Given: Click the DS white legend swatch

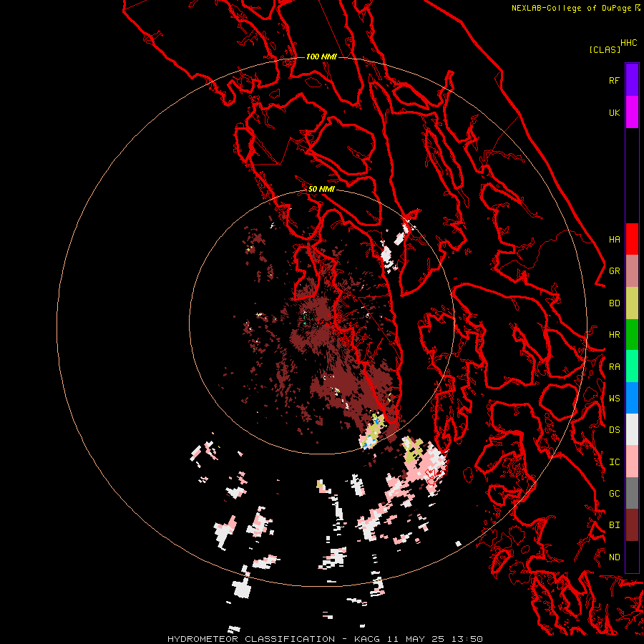Looking at the screenshot, I should [x=632, y=429].
